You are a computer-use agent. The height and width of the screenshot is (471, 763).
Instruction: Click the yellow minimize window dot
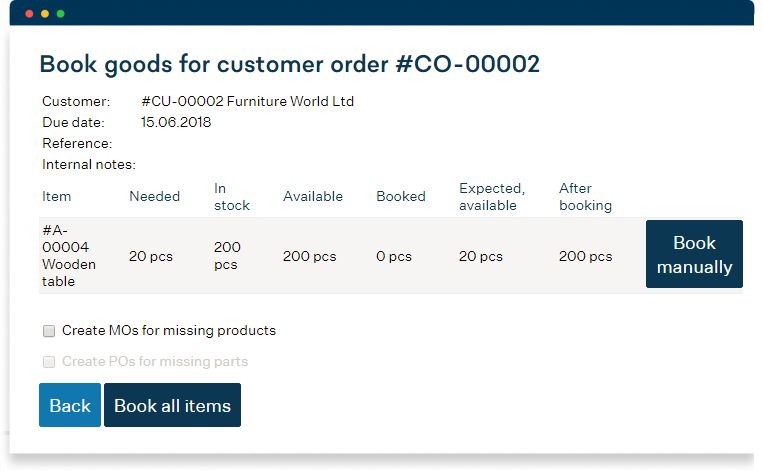point(45,13)
